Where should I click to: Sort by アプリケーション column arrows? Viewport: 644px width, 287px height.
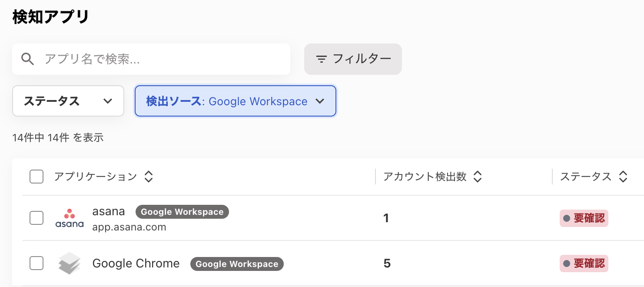[x=149, y=177]
